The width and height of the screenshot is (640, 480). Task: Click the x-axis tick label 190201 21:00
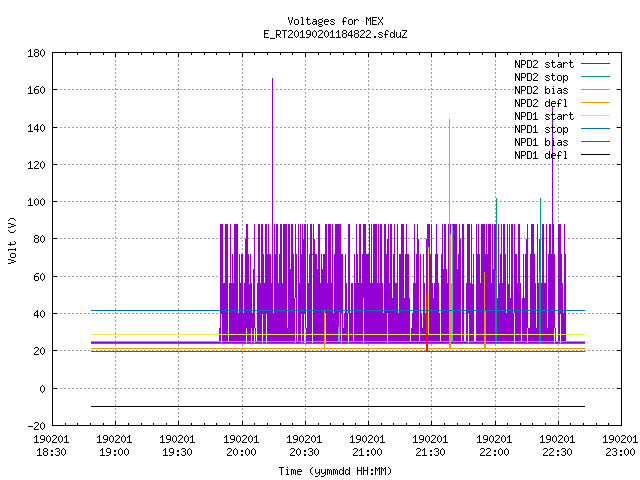coord(367,445)
